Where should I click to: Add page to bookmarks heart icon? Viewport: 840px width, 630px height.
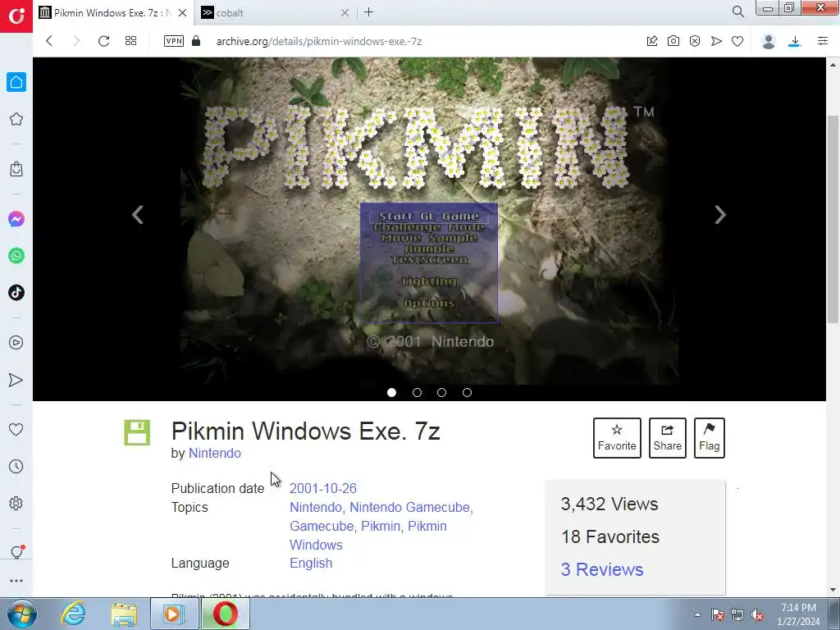pyautogui.click(x=737, y=41)
